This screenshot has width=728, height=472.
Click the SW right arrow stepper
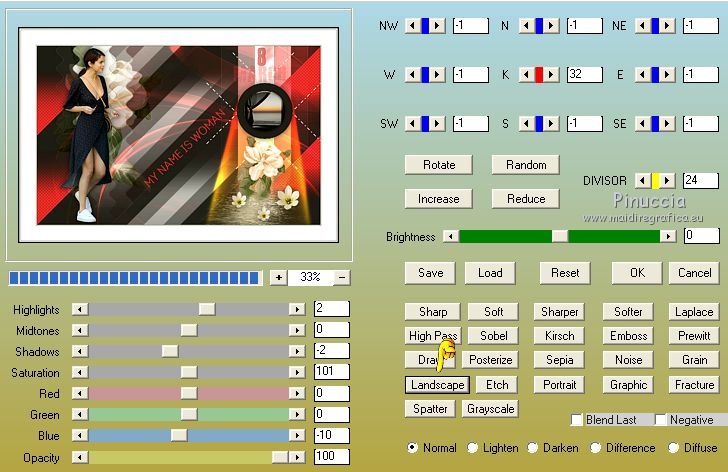[x=437, y=123]
